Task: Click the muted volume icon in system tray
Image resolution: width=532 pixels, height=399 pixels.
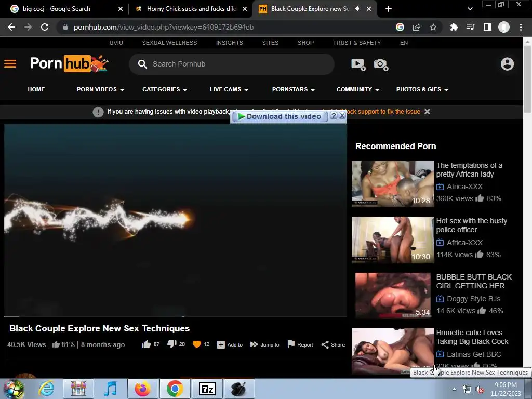Action: click(x=480, y=390)
